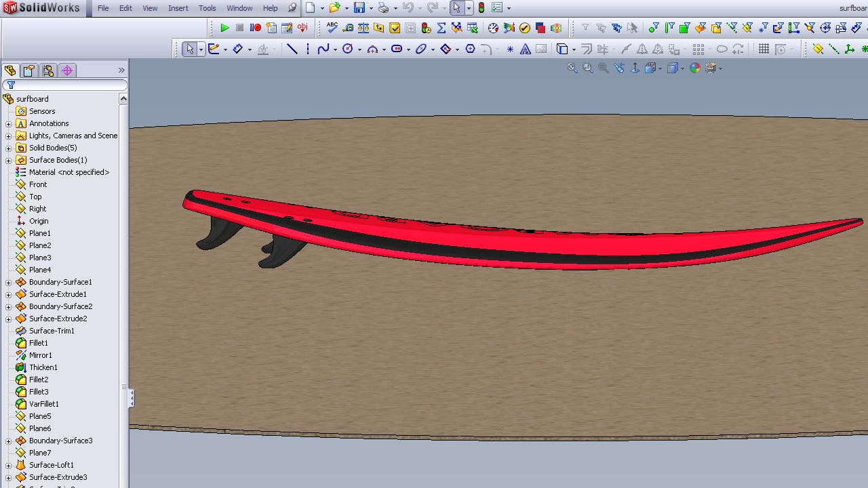Screen dimensions: 868x488
Task: Click the feature tree scroll up arrow
Action: [x=123, y=99]
